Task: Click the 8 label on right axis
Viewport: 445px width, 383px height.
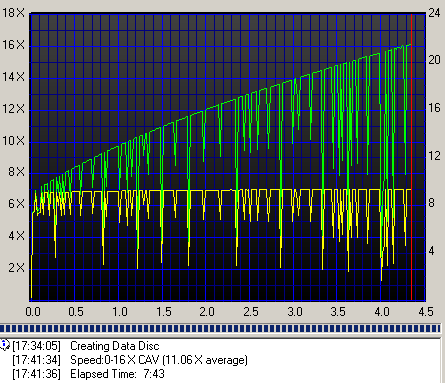Action: (x=431, y=203)
